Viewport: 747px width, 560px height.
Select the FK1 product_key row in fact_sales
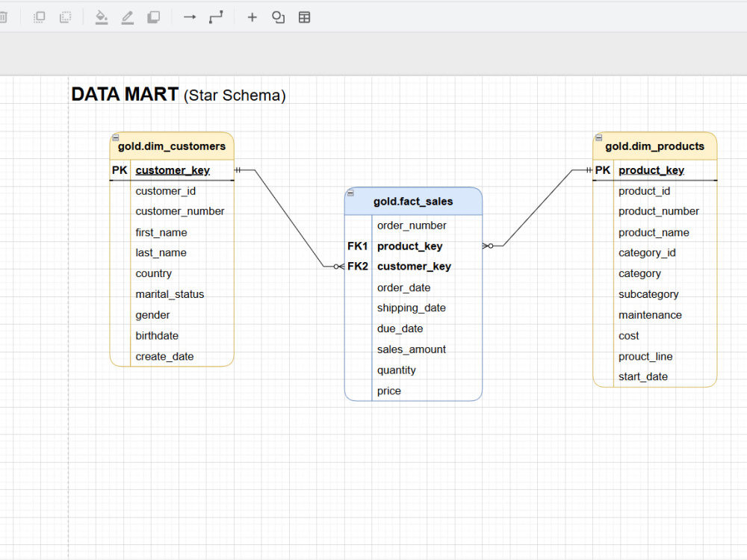[414, 246]
